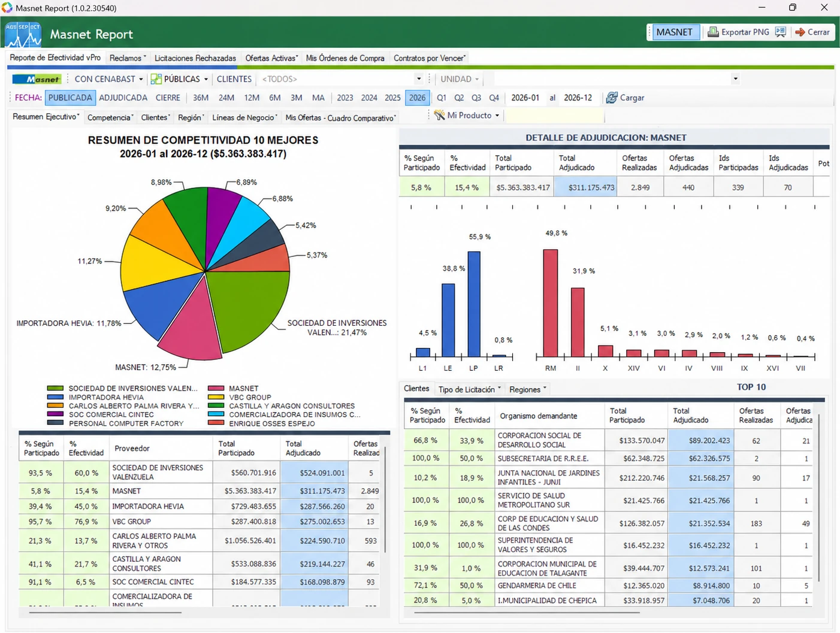840x633 pixels.
Task: Select the MA period button
Action: tap(318, 98)
